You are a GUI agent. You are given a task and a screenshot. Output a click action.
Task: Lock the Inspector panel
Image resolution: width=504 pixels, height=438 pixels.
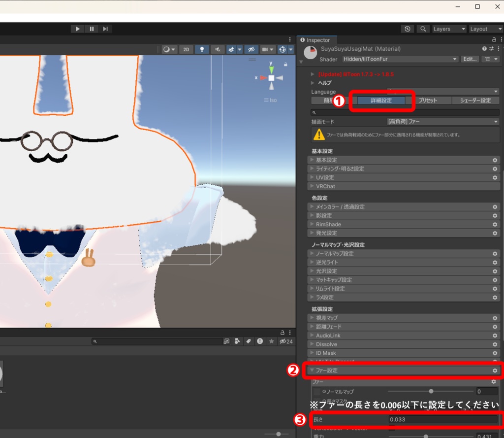point(494,39)
